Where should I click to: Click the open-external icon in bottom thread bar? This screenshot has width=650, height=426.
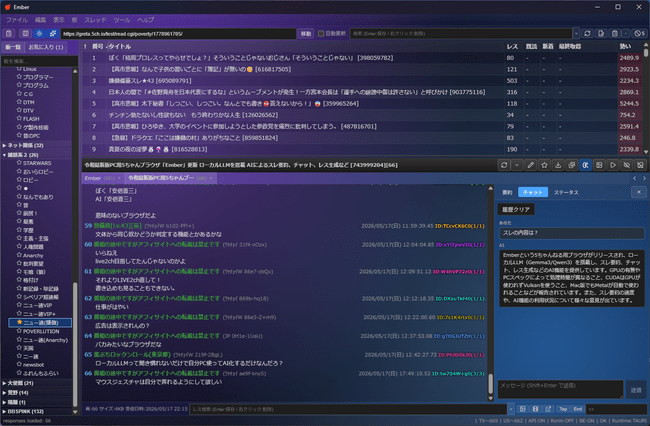point(548,409)
